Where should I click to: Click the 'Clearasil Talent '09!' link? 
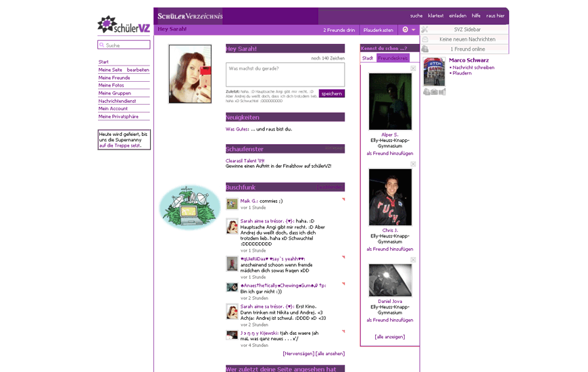[245, 161]
